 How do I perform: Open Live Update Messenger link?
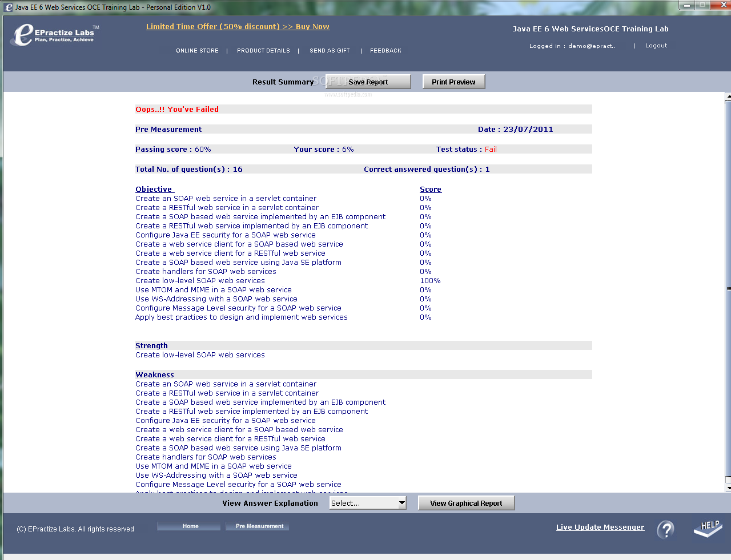600,527
